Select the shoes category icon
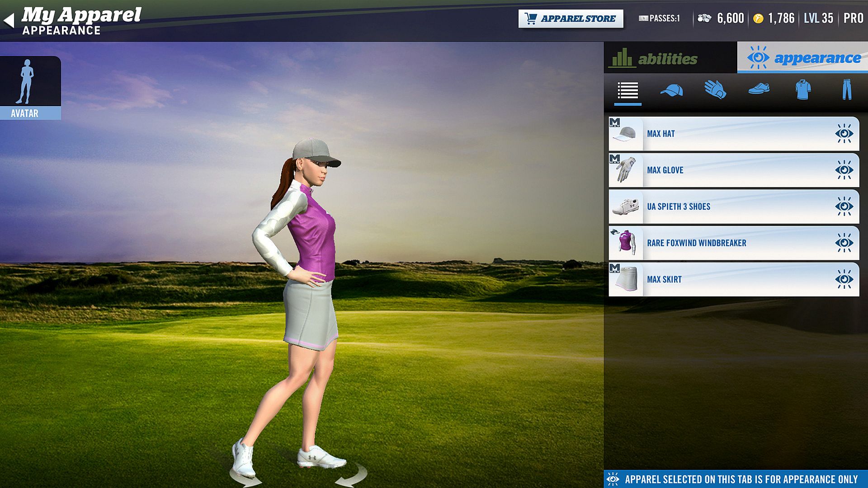Screen dimensions: 868x488 [759, 89]
